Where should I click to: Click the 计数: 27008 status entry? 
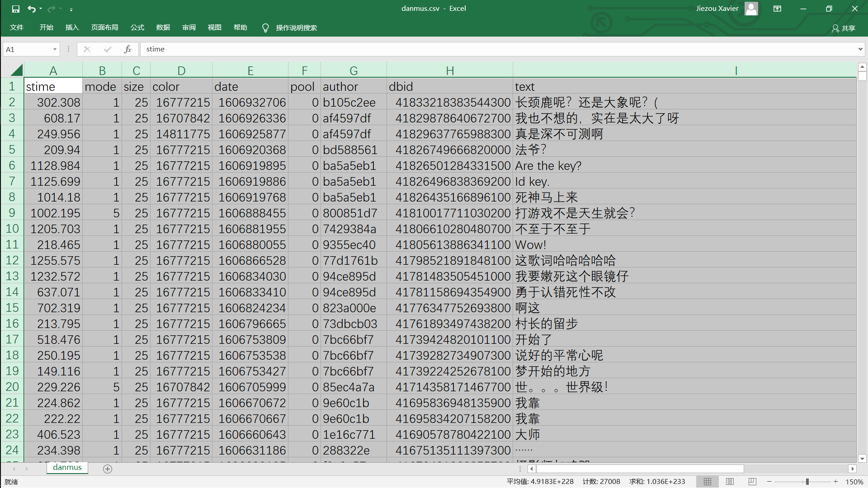click(601, 482)
